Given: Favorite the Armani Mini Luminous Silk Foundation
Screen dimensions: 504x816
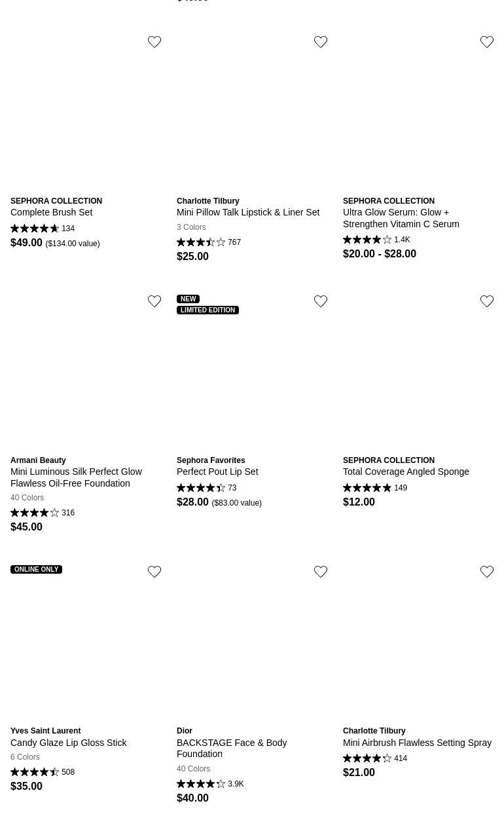Looking at the screenshot, I should [x=154, y=301].
